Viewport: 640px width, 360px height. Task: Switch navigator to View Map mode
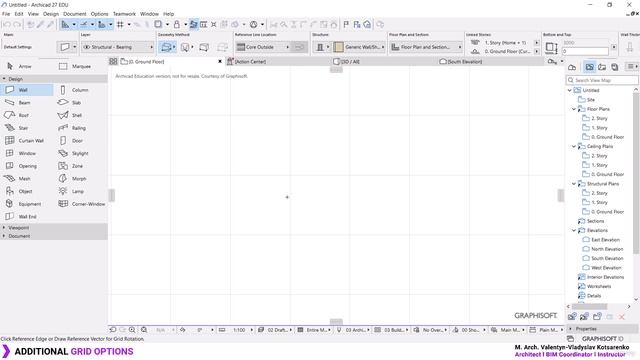click(589, 67)
